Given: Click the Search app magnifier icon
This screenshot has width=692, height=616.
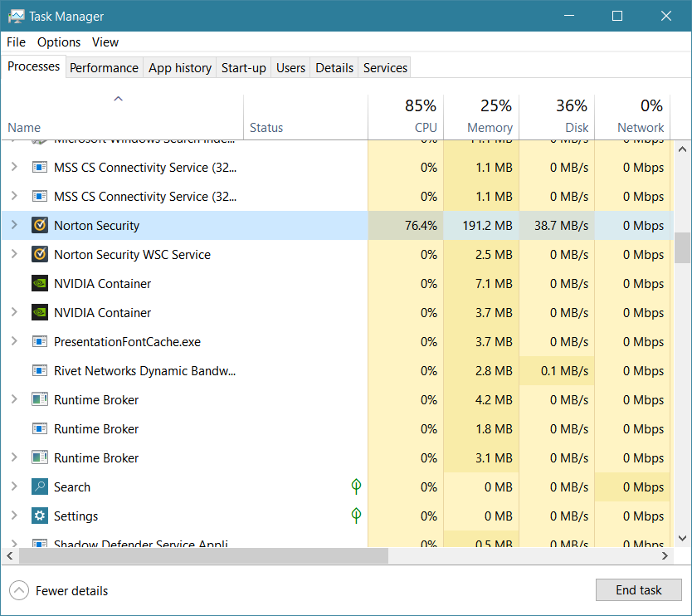Looking at the screenshot, I should point(39,487).
